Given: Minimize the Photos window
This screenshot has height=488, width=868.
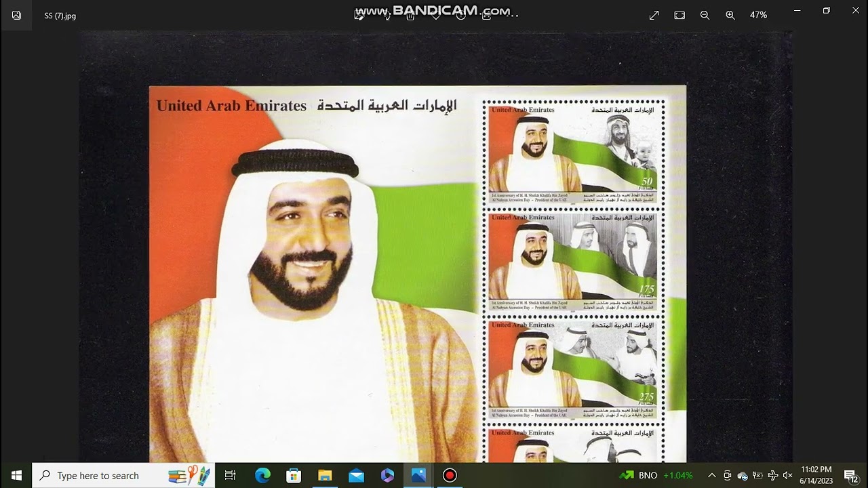Looking at the screenshot, I should [x=798, y=10].
